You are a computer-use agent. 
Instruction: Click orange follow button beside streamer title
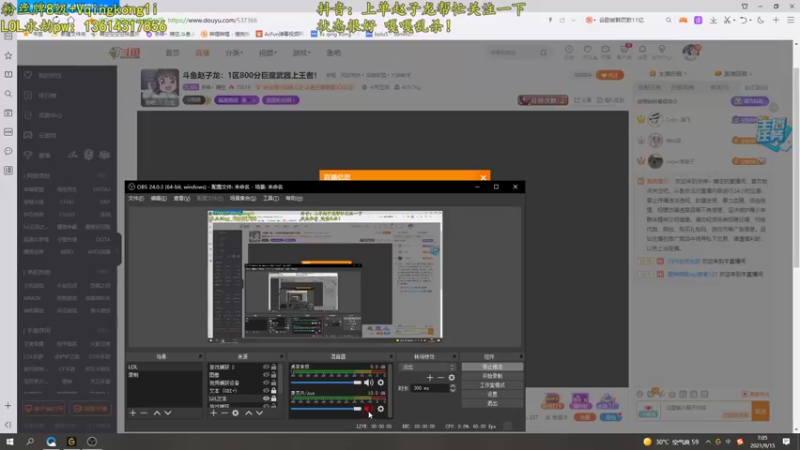click(x=610, y=75)
